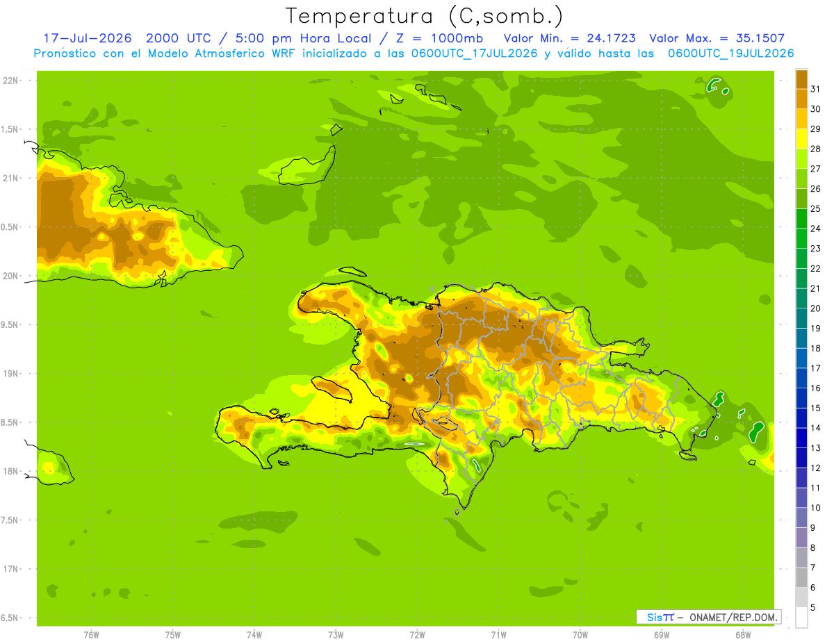Click the yellow color bar segment between 28 and 29
Viewport: 834px width, 644px height.
[801, 138]
